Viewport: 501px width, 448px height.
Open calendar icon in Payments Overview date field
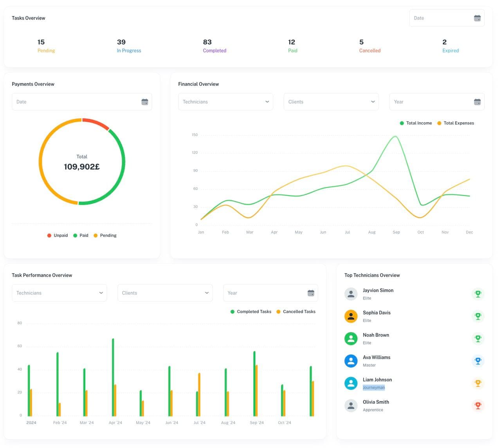144,102
